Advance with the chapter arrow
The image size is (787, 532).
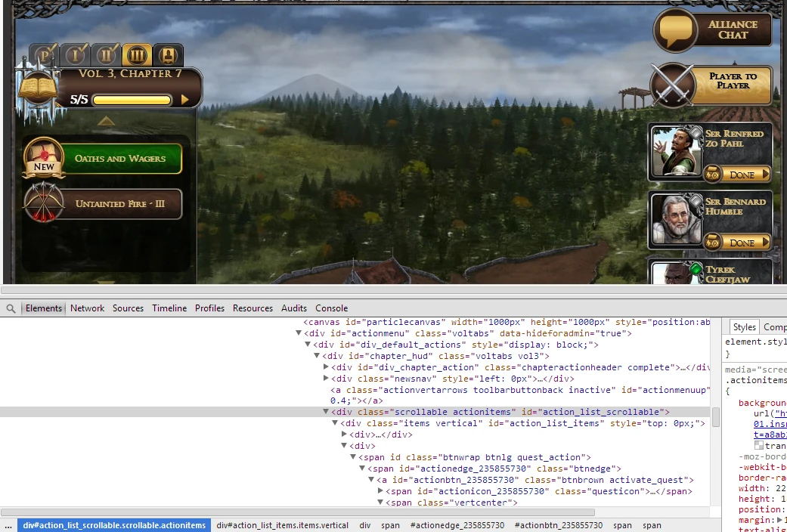pos(184,100)
